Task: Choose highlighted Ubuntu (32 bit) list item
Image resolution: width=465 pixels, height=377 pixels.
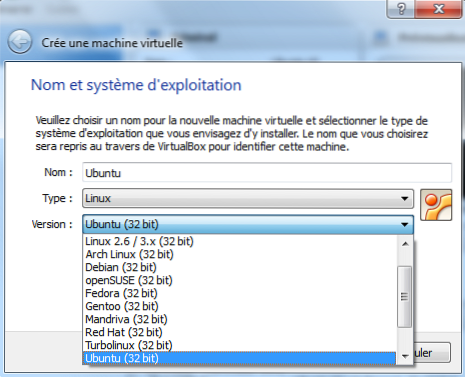Action: point(240,358)
